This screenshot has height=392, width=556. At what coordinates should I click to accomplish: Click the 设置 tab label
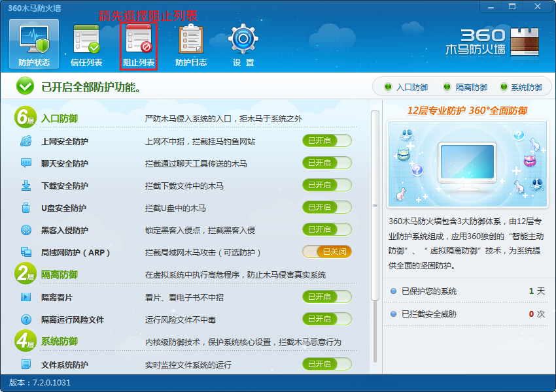(x=243, y=63)
